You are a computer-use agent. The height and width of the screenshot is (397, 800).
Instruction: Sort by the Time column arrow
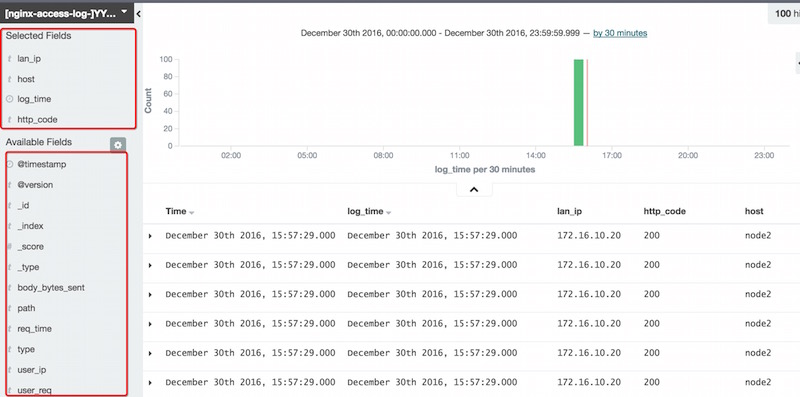tap(191, 212)
